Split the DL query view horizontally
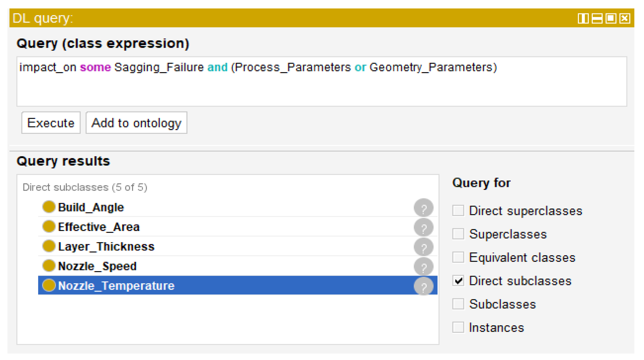The image size is (644, 360). 597,18
